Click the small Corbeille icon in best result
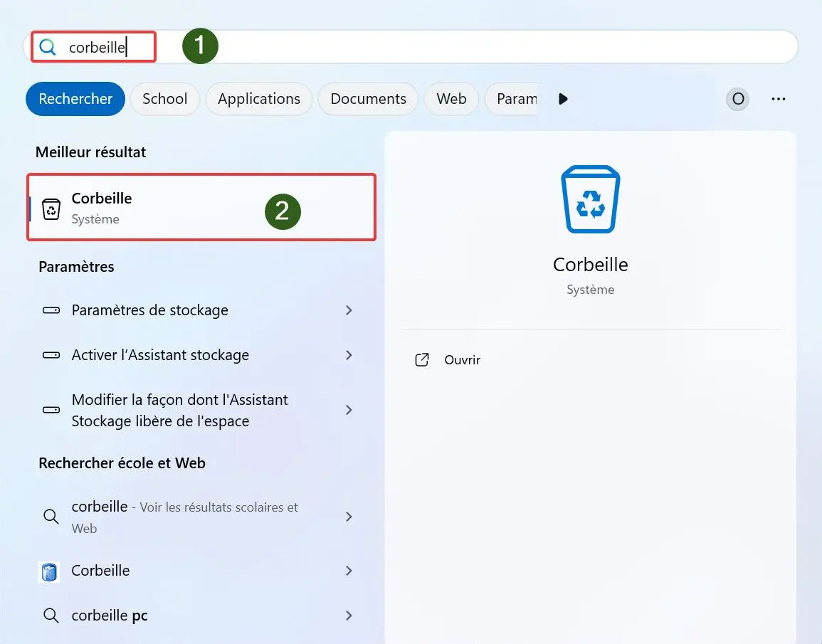 (x=51, y=209)
